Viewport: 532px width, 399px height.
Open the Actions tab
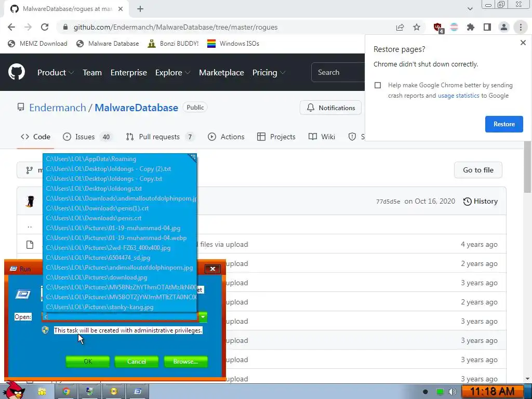click(x=226, y=137)
